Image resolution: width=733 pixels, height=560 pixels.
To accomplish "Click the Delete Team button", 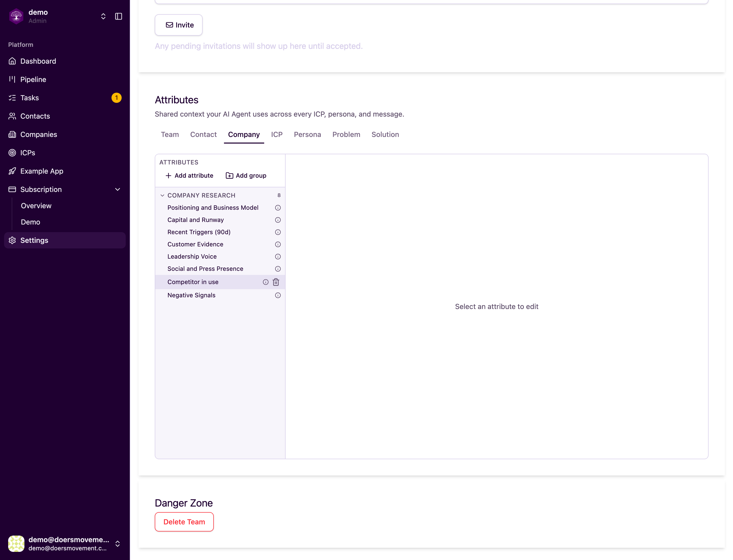I will (x=184, y=522).
